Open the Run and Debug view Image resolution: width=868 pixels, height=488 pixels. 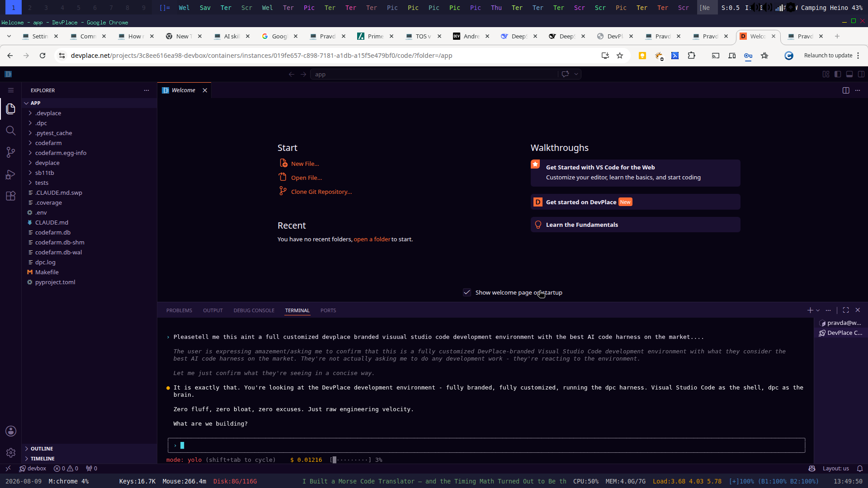pyautogui.click(x=11, y=174)
